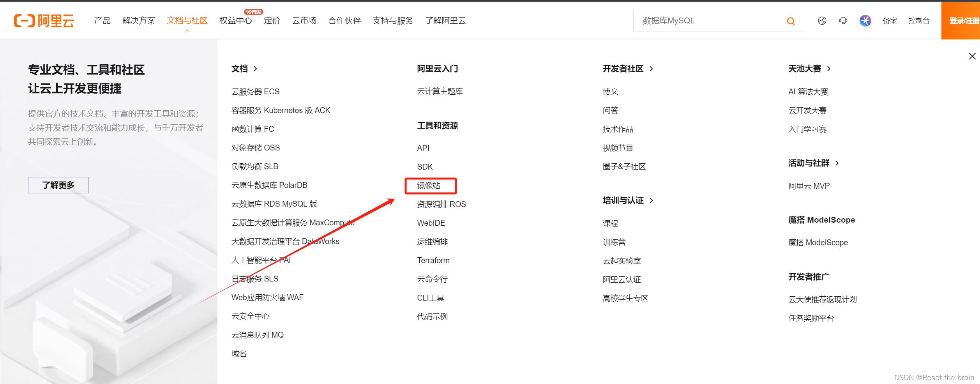Click the search magnifier icon
This screenshot has height=384, width=980.
791,21
